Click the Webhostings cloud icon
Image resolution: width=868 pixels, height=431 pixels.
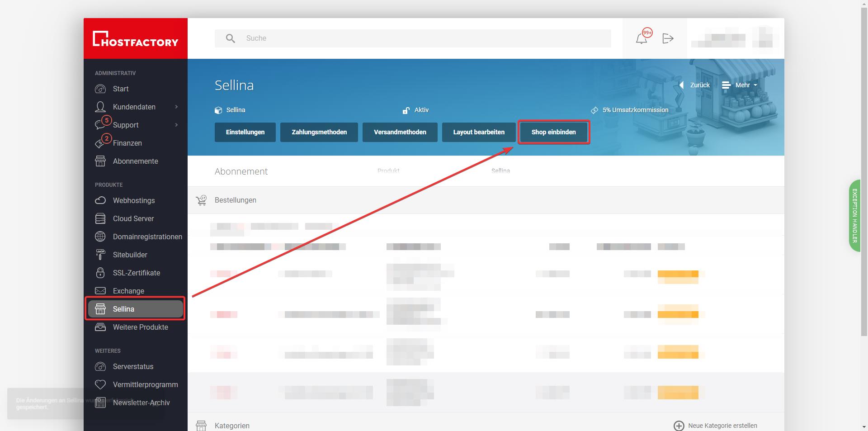pos(100,200)
